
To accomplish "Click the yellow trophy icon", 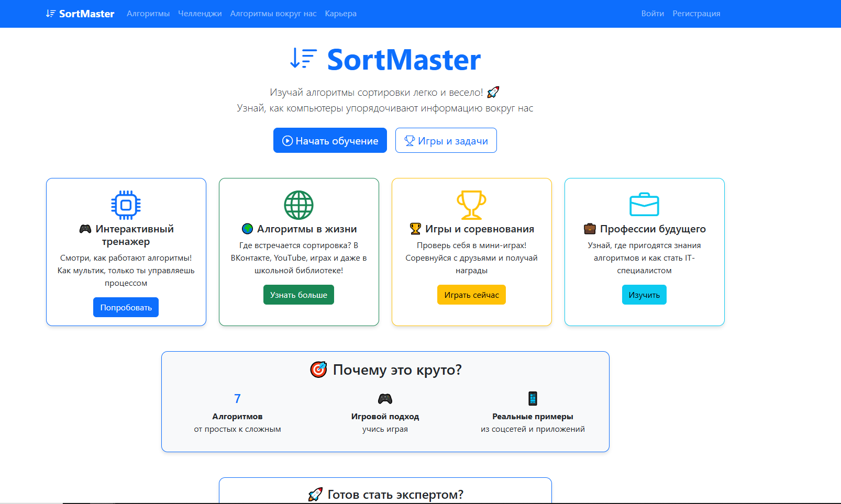I will point(472,205).
